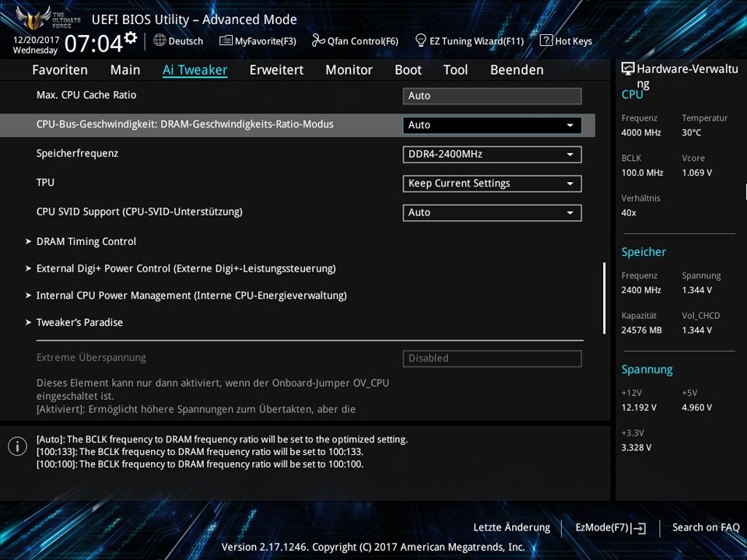Click the 4.960 V +5V value
The height and width of the screenshot is (560, 747).
point(696,408)
